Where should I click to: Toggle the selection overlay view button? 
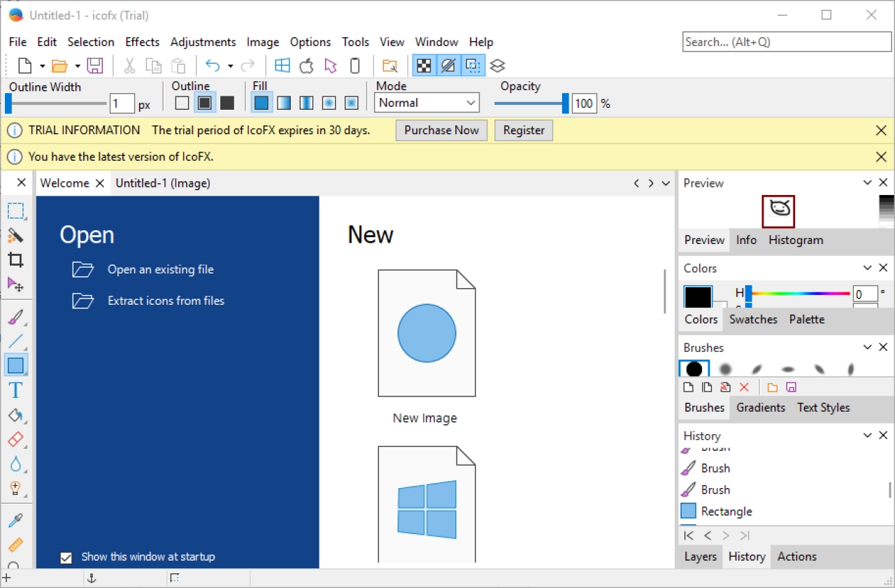(x=473, y=66)
